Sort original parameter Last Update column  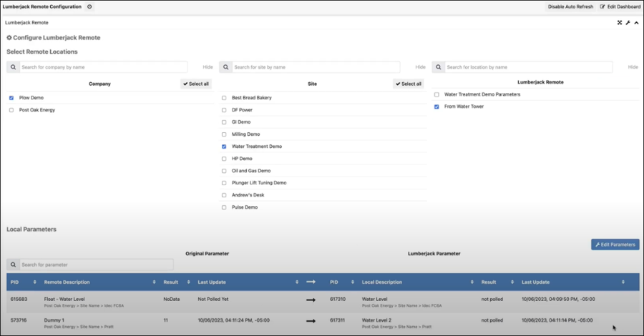coord(297,282)
